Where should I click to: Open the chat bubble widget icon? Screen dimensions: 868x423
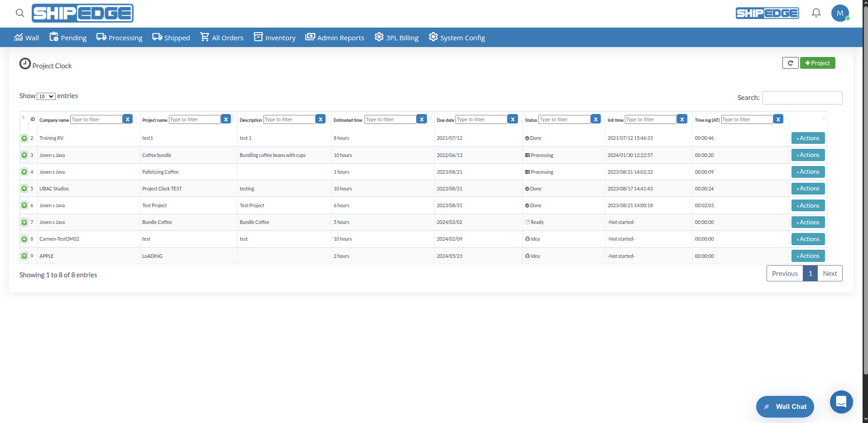[x=841, y=402]
